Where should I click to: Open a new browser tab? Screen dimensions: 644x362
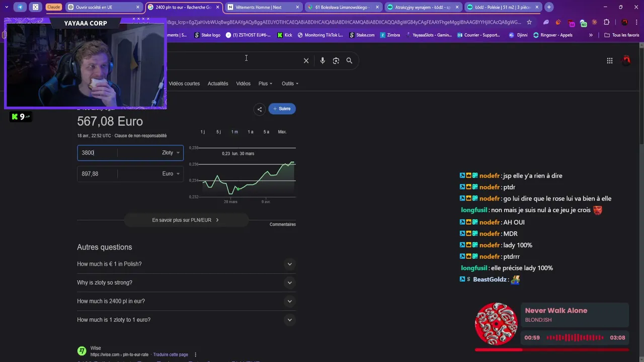(549, 7)
